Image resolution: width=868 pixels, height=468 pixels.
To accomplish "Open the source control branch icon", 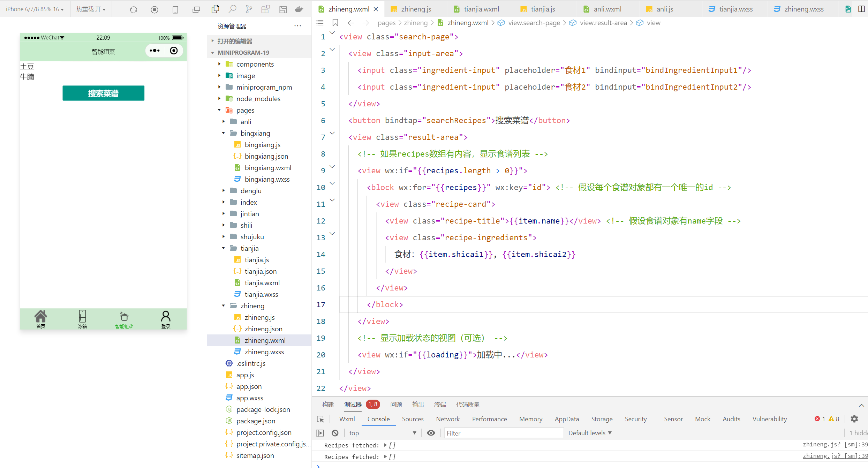I will pyautogui.click(x=249, y=9).
